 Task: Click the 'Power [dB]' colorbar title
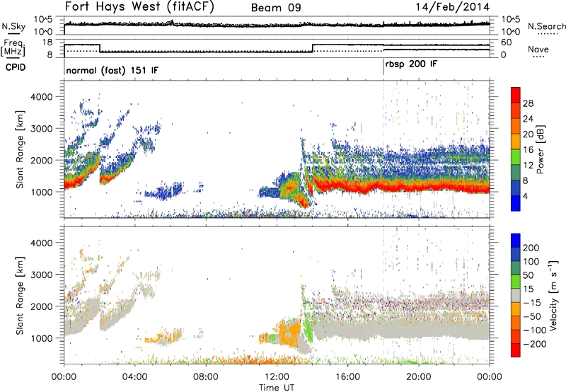[540, 150]
